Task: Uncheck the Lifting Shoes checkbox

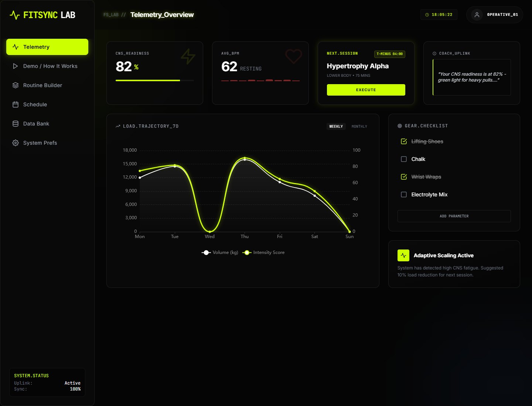Action: click(x=404, y=141)
